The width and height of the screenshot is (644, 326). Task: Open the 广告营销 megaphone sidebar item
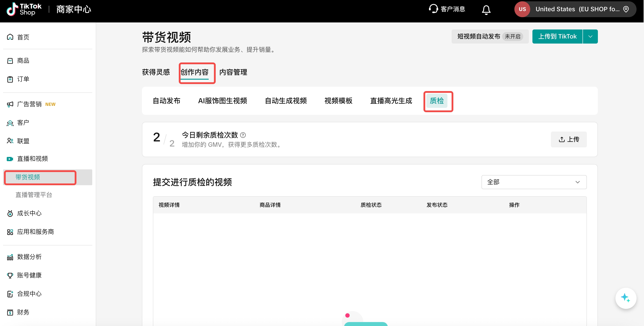coord(29,104)
